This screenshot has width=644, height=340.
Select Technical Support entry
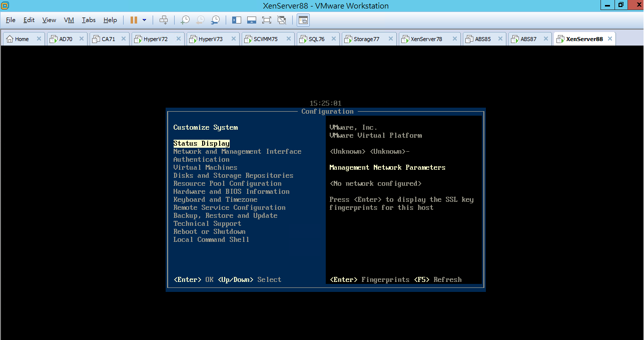tap(207, 223)
